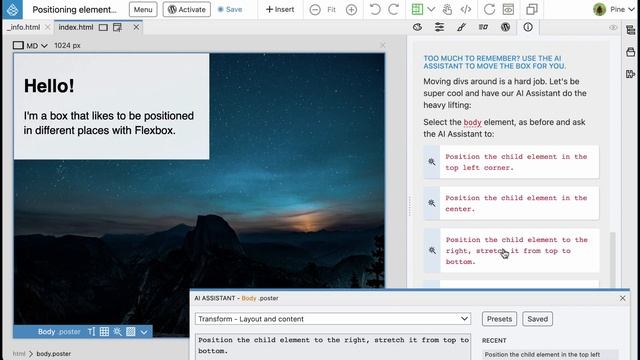Image resolution: width=640 pixels, height=360 pixels.
Task: Open the third icon in right sidebar
Action: coord(630,74)
